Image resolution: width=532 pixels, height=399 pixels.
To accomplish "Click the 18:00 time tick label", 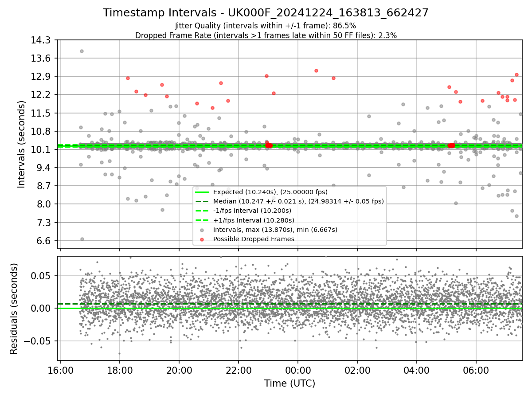I will (x=120, y=370).
